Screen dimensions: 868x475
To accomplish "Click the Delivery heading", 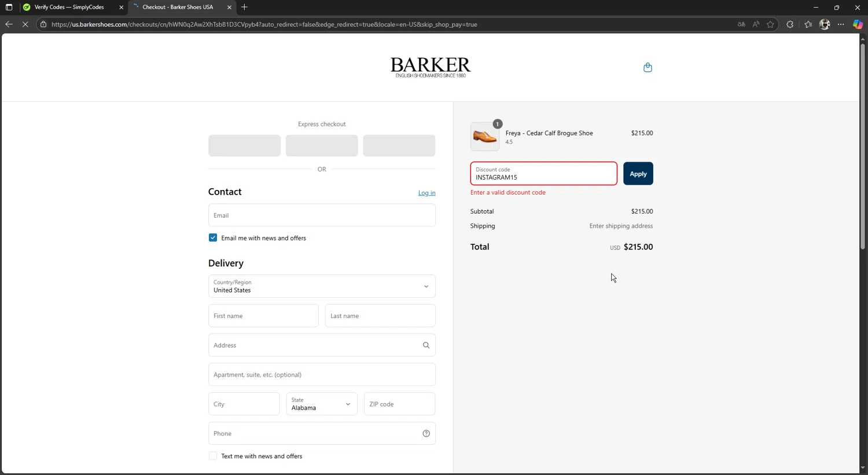I will 226,263.
